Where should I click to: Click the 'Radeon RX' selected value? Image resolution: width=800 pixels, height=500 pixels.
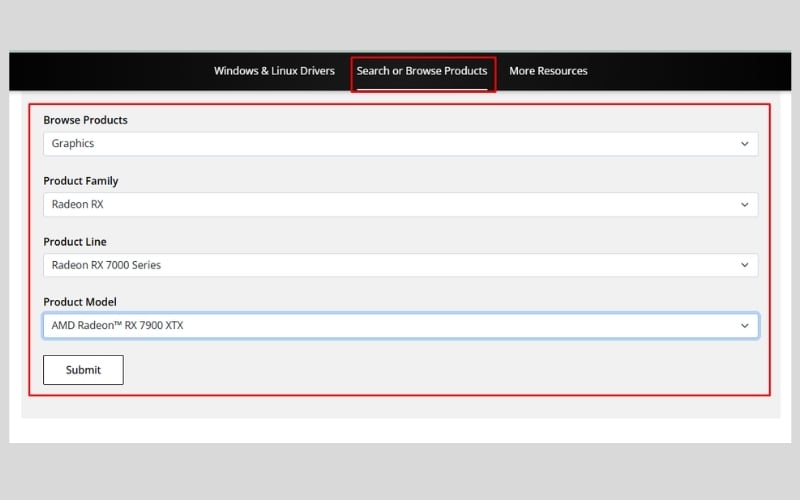pyautogui.click(x=78, y=205)
